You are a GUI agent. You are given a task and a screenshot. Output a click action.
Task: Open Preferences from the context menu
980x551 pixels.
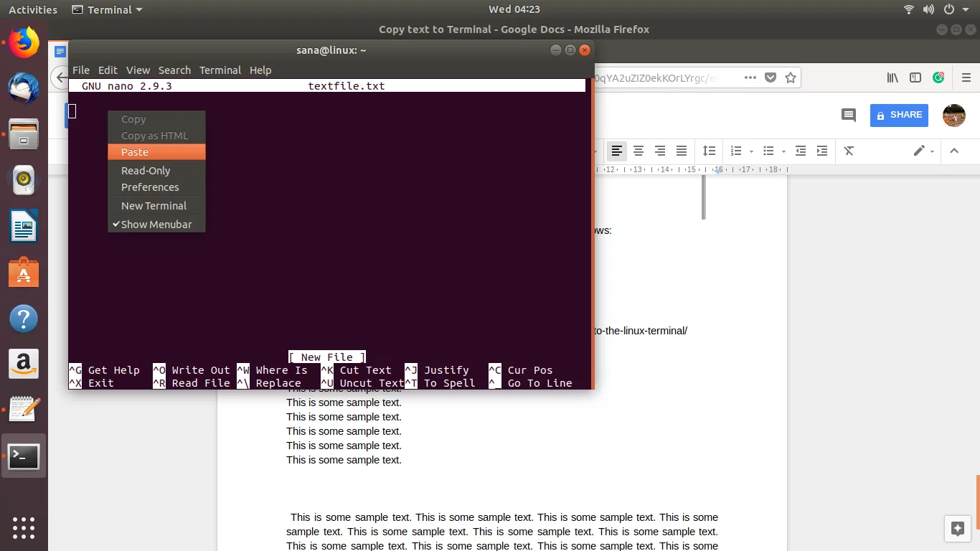click(x=150, y=187)
